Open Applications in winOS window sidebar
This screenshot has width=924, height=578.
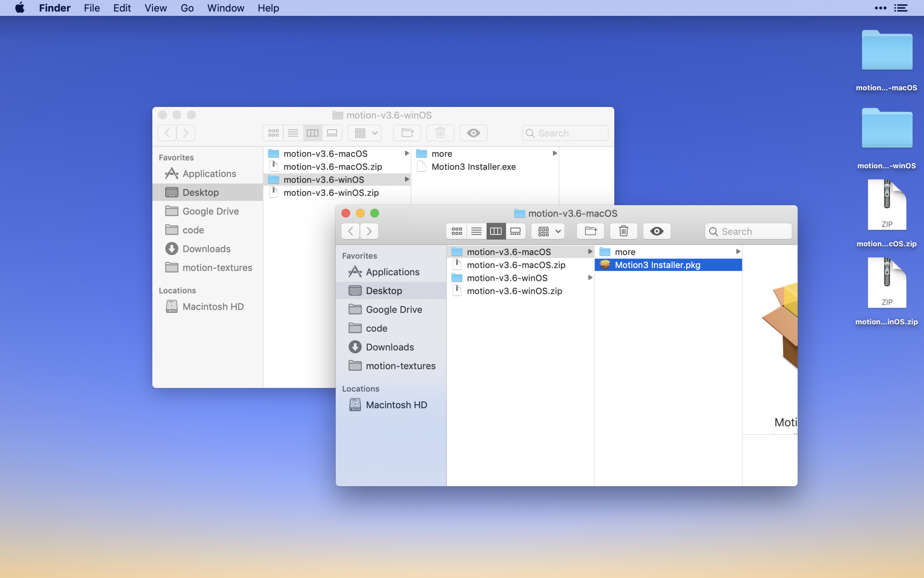(x=207, y=173)
